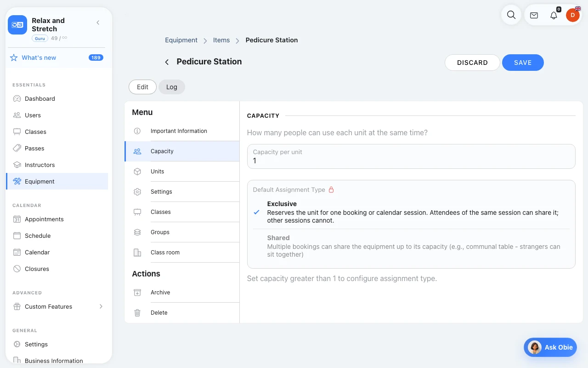Click the SAVE button
Image resolution: width=588 pixels, height=368 pixels.
pyautogui.click(x=523, y=63)
